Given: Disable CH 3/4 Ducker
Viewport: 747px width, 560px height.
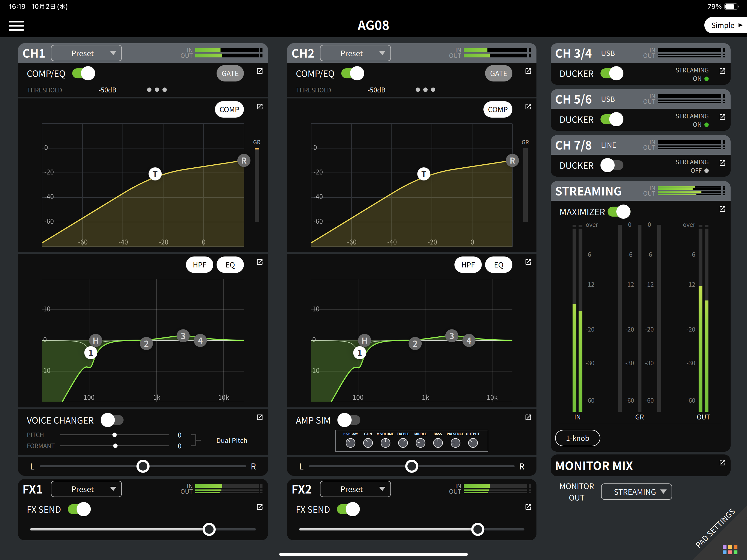Looking at the screenshot, I should click(612, 73).
